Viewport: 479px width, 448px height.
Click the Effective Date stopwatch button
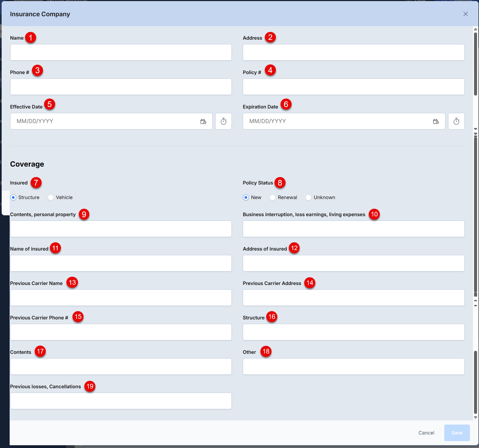(x=223, y=121)
